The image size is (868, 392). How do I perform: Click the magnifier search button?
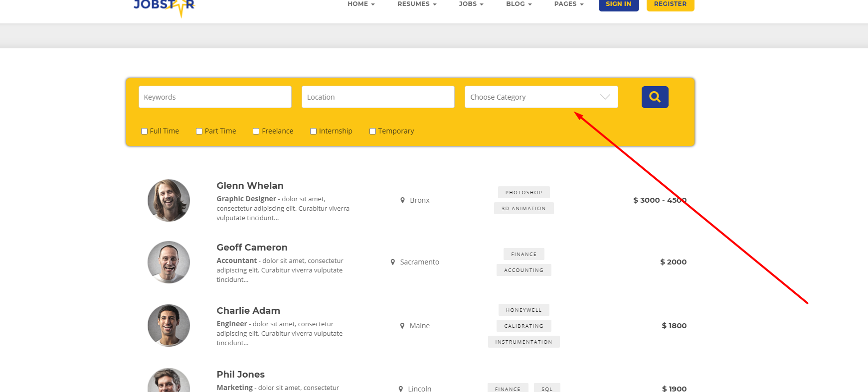[x=655, y=97]
